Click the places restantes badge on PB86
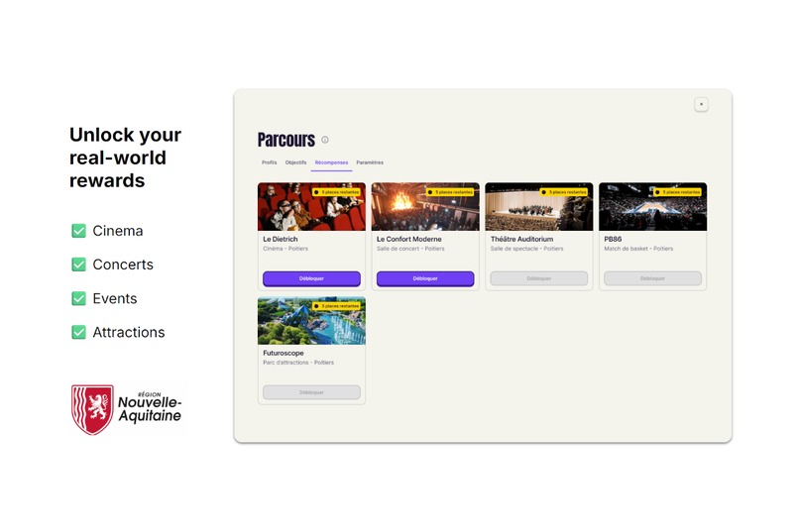Image resolution: width=799 pixels, height=532 pixels. [x=678, y=192]
